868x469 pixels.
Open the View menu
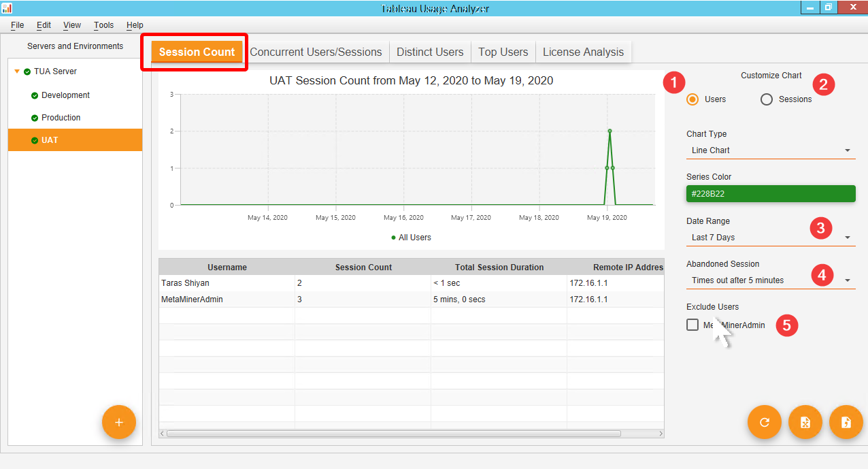tap(72, 25)
